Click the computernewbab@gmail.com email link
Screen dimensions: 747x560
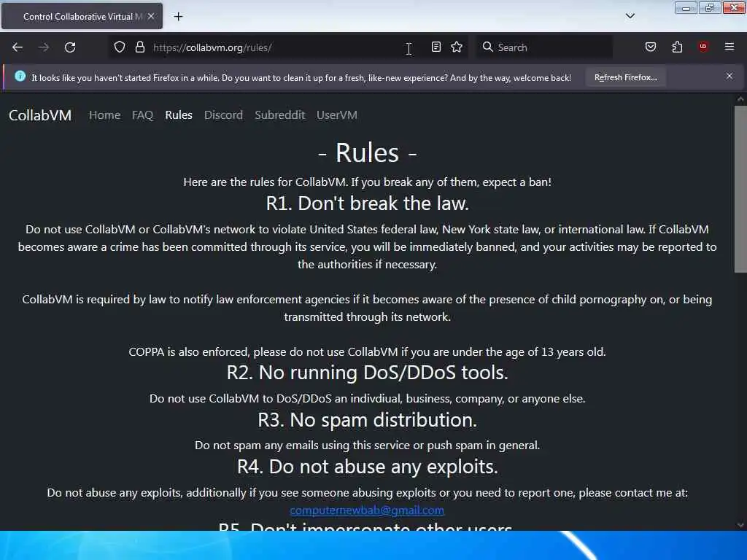click(367, 510)
